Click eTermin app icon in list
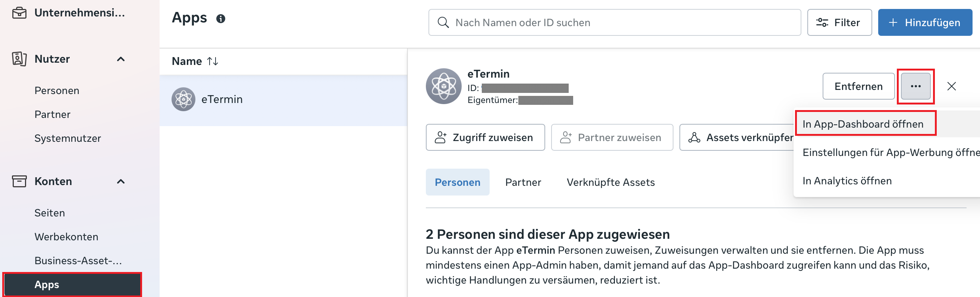Viewport: 980px width, 297px height. 183,99
